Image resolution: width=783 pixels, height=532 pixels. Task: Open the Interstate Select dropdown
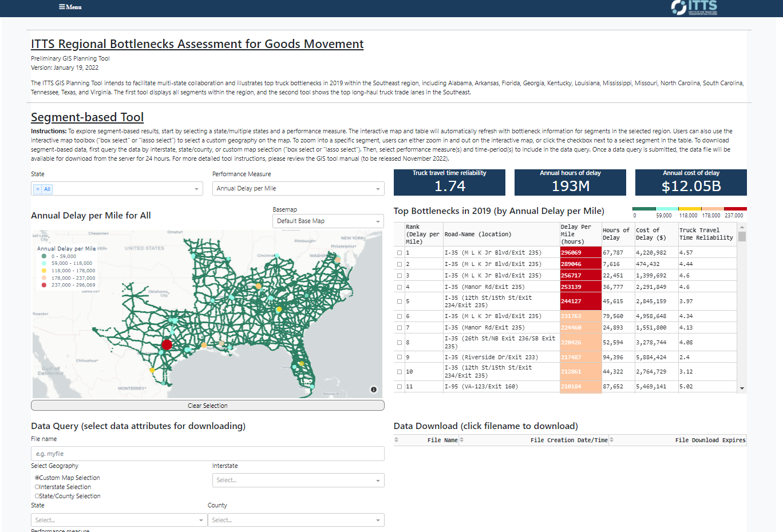tap(298, 481)
